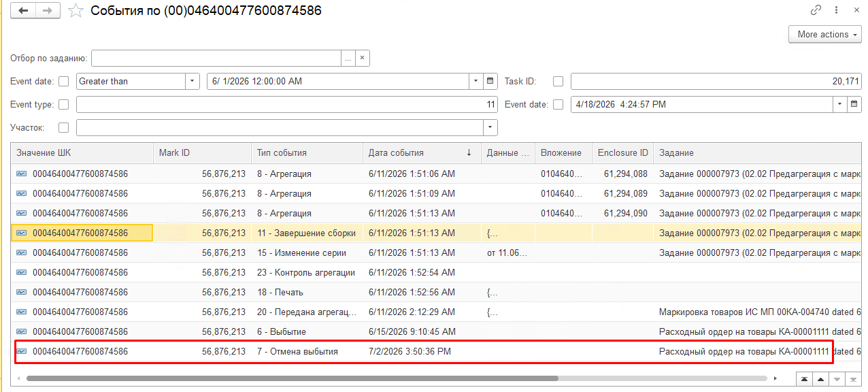
Task: Select the 11 - Завершение сборки cell
Action: click(x=307, y=233)
